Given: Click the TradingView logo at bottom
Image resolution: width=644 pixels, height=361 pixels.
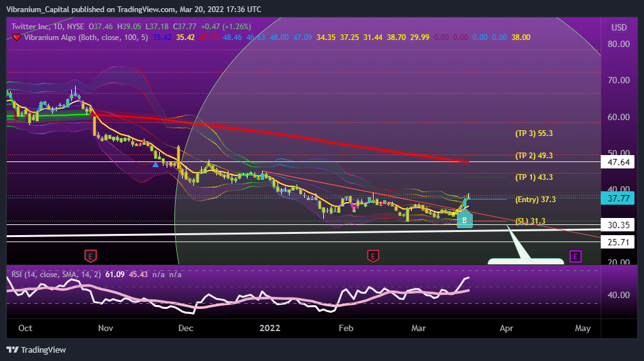Looking at the screenshot, I should click(36, 350).
